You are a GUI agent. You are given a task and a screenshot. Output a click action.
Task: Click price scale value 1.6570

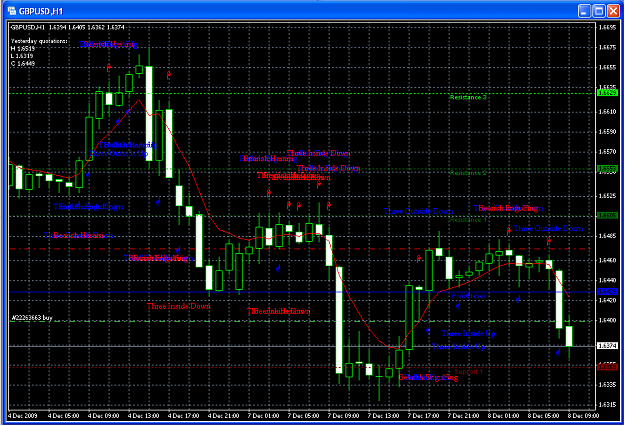click(x=607, y=152)
